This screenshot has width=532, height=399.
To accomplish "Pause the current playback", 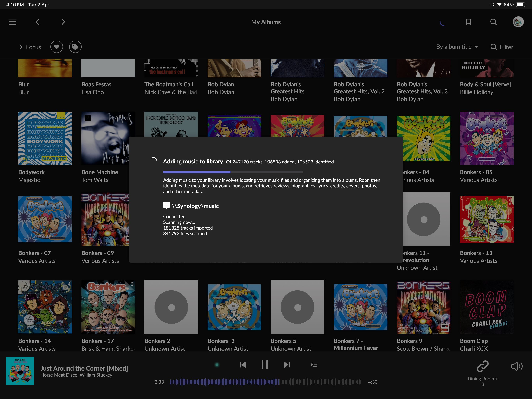I will click(x=265, y=365).
